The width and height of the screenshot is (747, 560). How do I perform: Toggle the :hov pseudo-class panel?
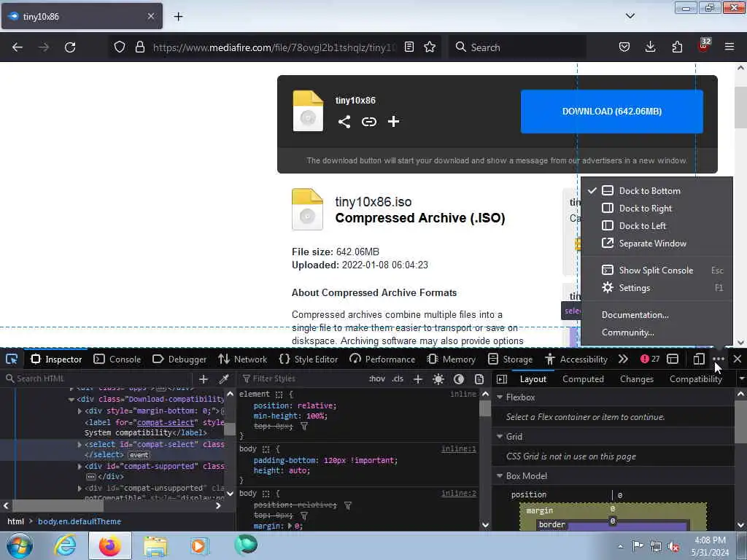[x=377, y=378]
